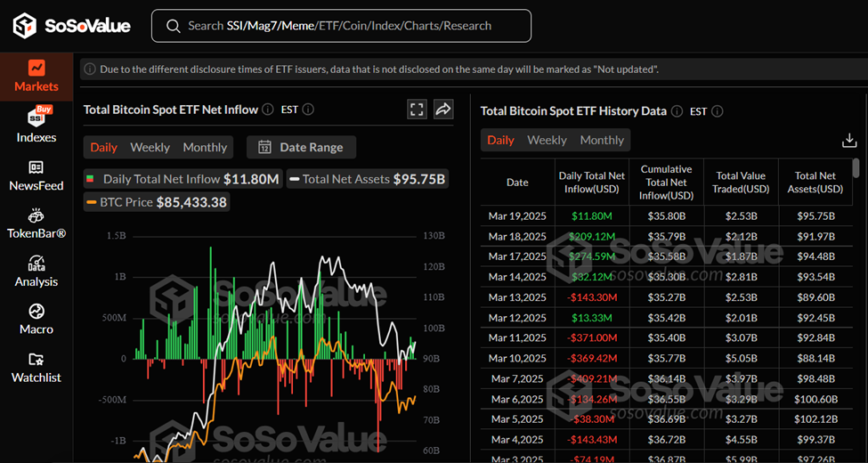The height and width of the screenshot is (463, 868).
Task: Open the Markets sidebar section
Action: click(x=37, y=77)
